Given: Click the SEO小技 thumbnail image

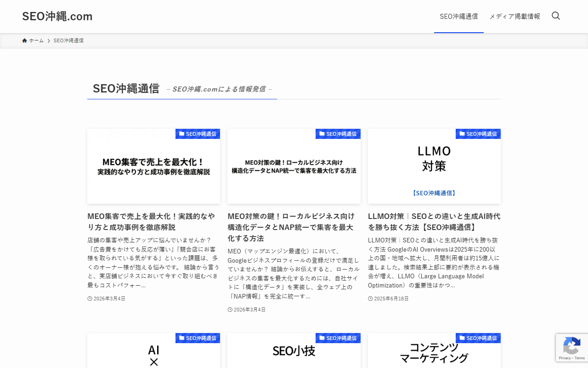Looking at the screenshot, I should 294,353.
